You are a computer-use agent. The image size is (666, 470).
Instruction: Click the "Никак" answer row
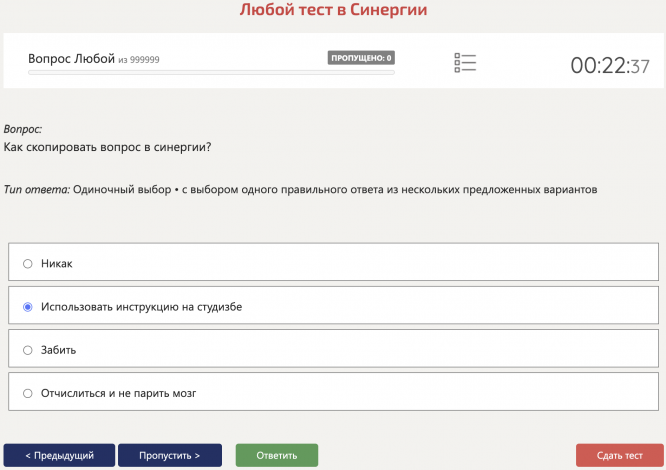click(x=333, y=262)
